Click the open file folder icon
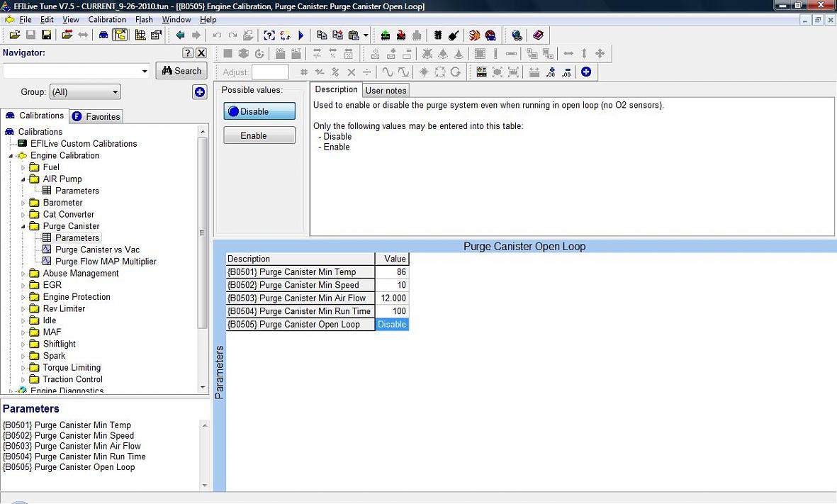837x504 pixels. pos(14,35)
